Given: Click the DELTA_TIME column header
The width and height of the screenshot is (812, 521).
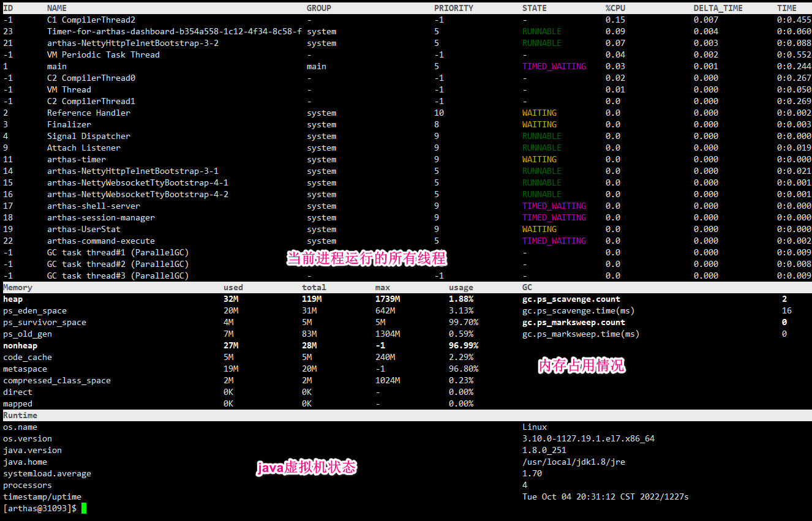Looking at the screenshot, I should pyautogui.click(x=718, y=8).
